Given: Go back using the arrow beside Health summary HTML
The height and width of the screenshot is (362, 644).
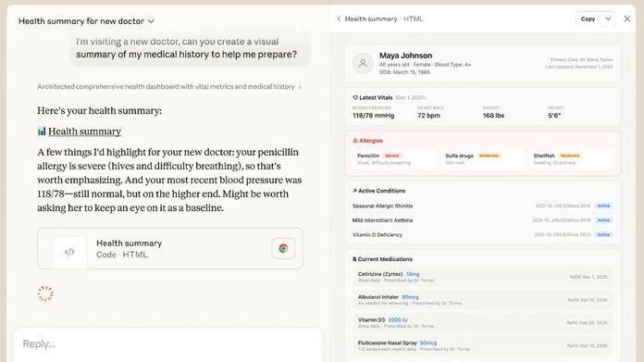Looking at the screenshot, I should (x=339, y=19).
